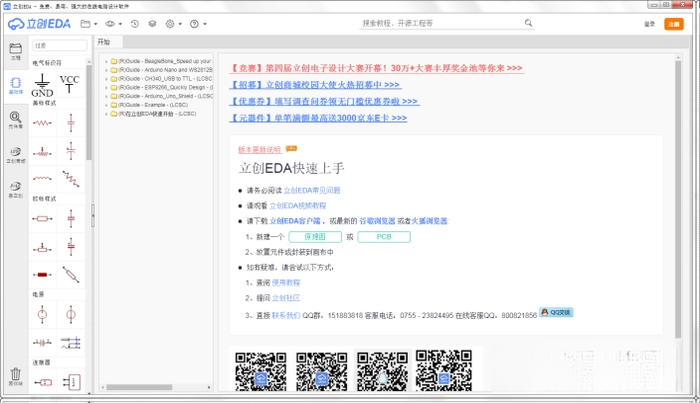This screenshot has height=403, width=700.
Task: Click the main page vertical scrollbar
Action: pyautogui.click(x=678, y=199)
